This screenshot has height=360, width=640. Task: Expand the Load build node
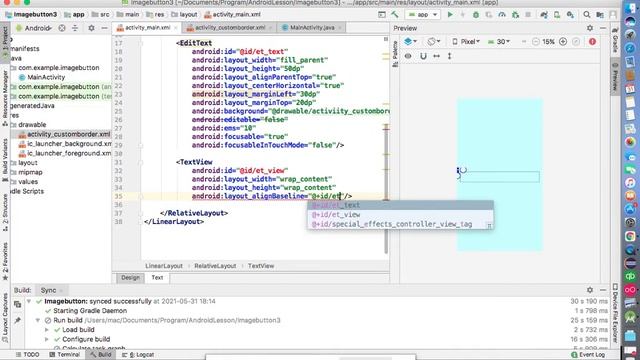[x=47, y=330]
